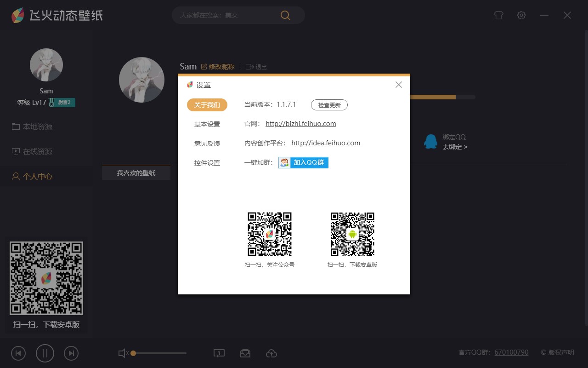588x368 pixels.
Task: Switch to 我喜欢的壁纸 tab
Action: pyautogui.click(x=136, y=172)
